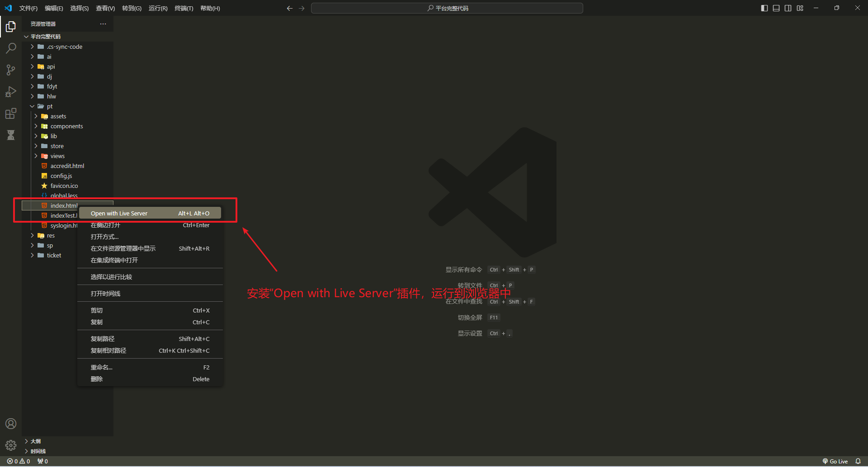
Task: Choose Open with Live Server in context menu
Action: (x=150, y=213)
